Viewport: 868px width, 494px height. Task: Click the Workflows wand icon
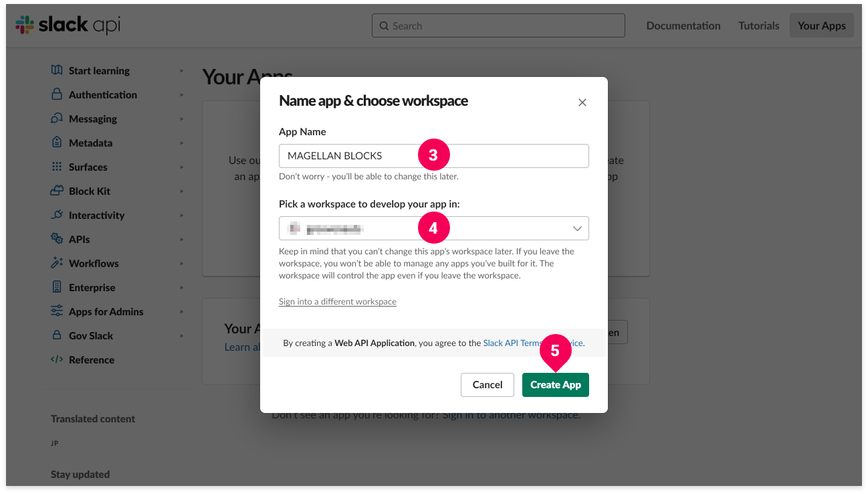pos(57,263)
